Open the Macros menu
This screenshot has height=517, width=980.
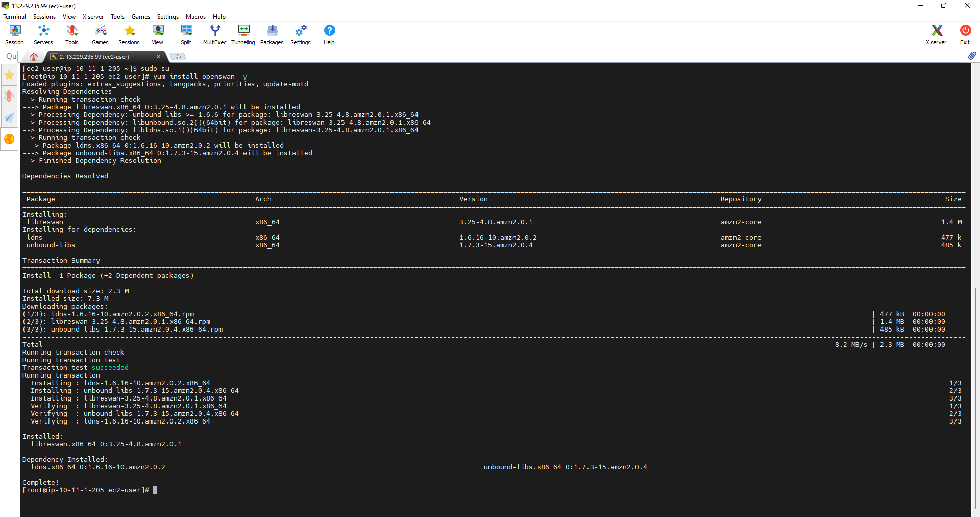pos(195,17)
